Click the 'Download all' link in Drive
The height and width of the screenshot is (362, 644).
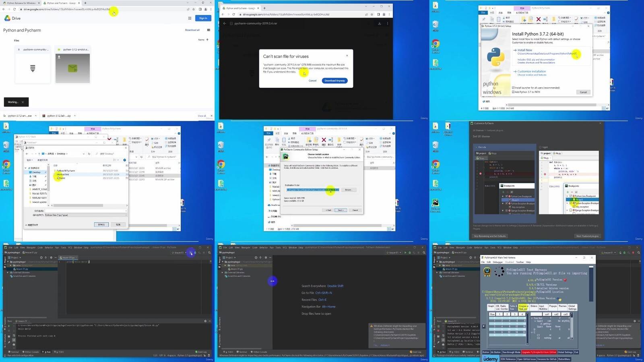[x=192, y=30]
